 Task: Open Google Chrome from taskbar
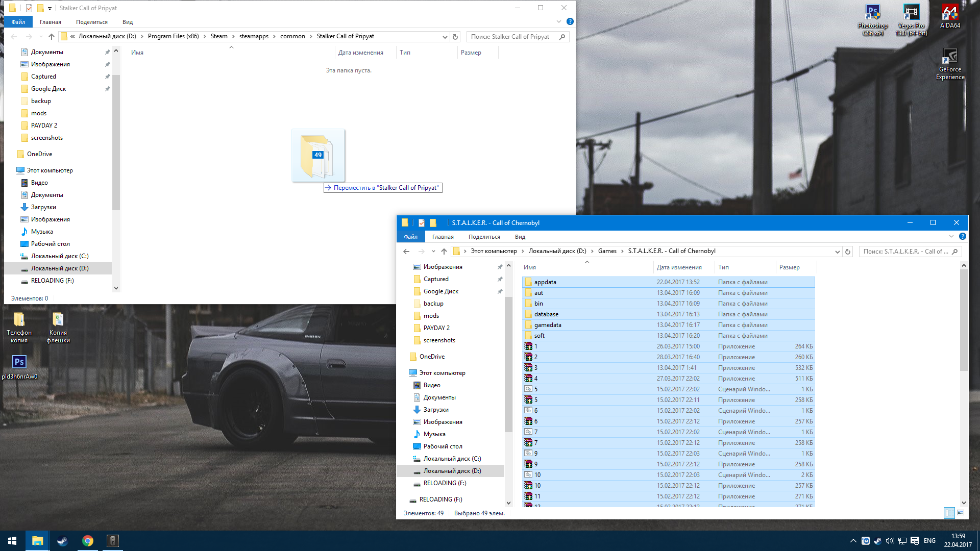pos(88,541)
